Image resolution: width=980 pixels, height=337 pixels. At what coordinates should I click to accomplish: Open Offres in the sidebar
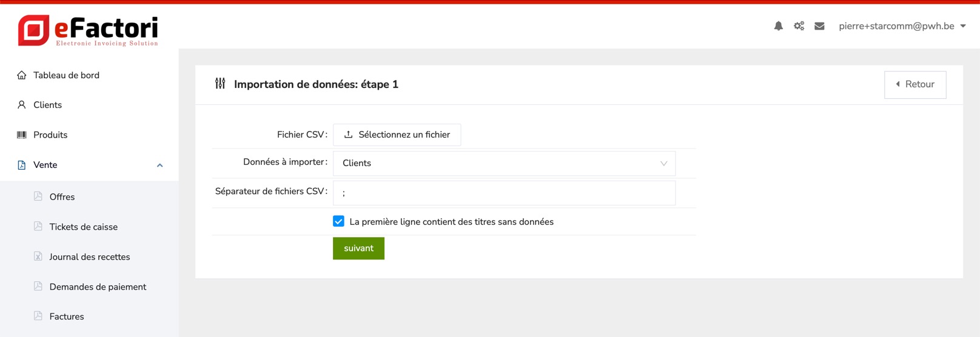coord(62,197)
